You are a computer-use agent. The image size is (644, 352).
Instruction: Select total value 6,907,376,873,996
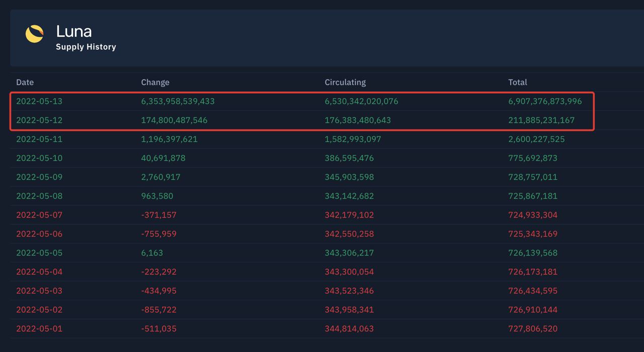[545, 101]
